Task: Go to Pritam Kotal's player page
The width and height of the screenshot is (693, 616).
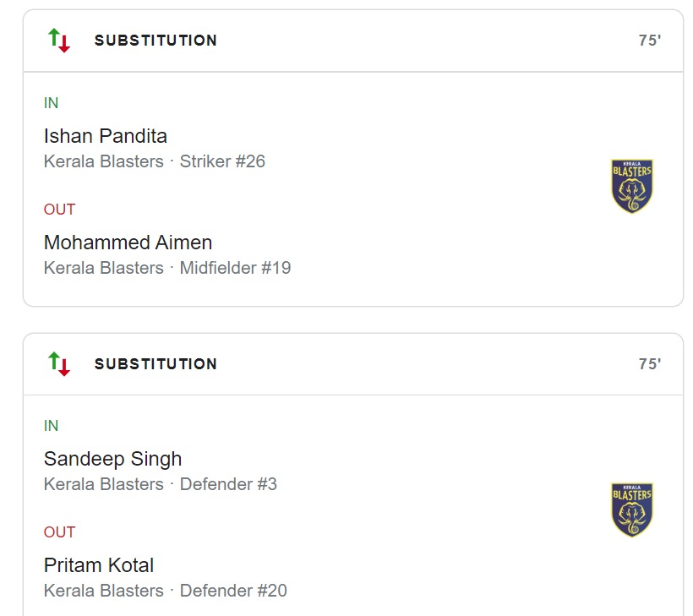Action: pyautogui.click(x=99, y=565)
